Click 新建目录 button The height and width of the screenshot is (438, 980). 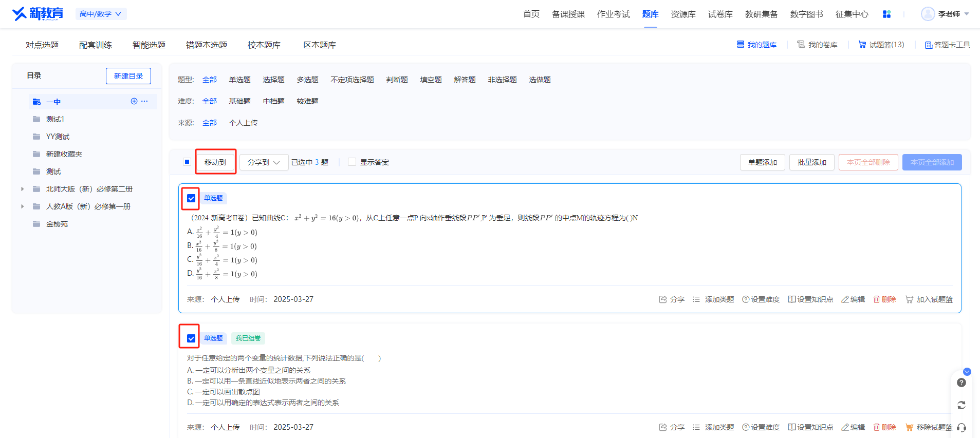pos(128,76)
